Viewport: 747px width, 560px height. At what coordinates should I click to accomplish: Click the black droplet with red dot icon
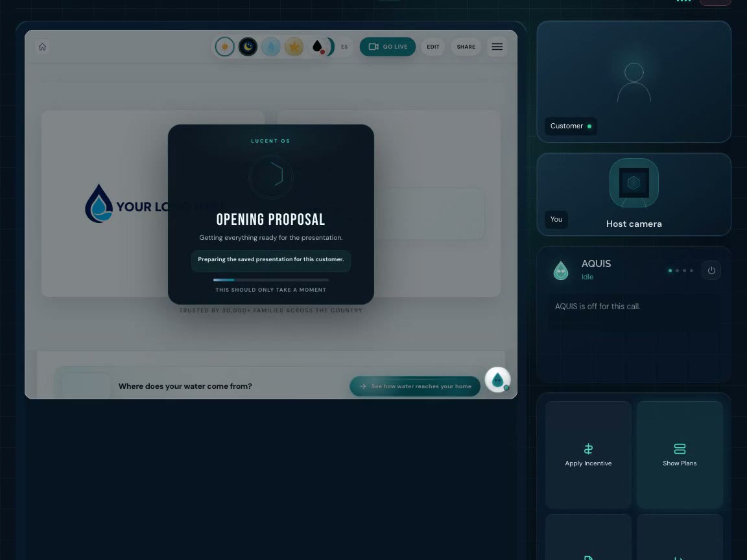click(318, 47)
